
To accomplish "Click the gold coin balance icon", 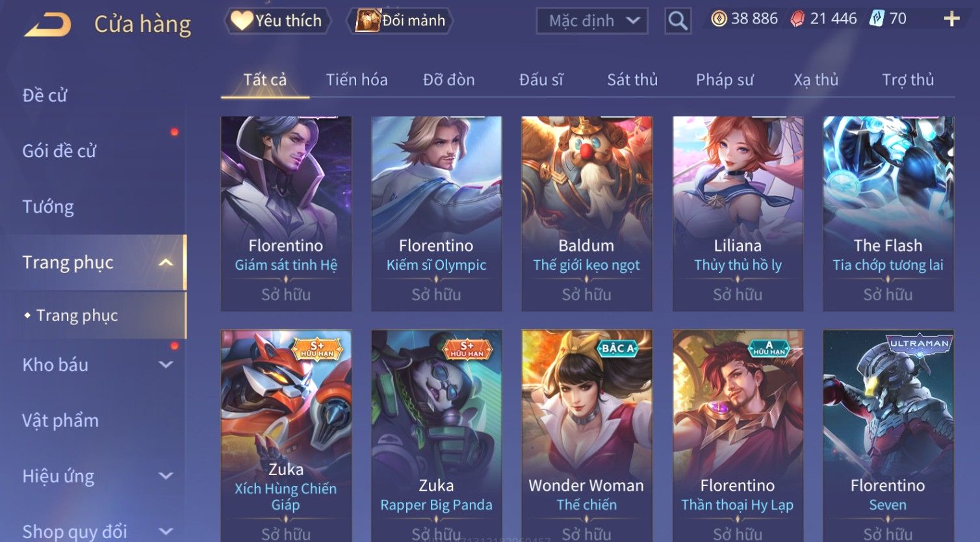I will point(719,19).
